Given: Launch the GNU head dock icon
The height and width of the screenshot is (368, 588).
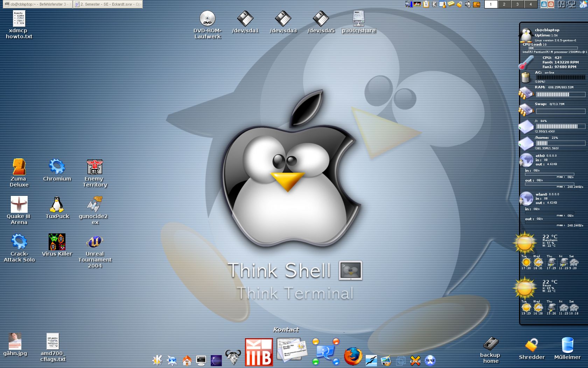Looking at the screenshot, I should (233, 357).
